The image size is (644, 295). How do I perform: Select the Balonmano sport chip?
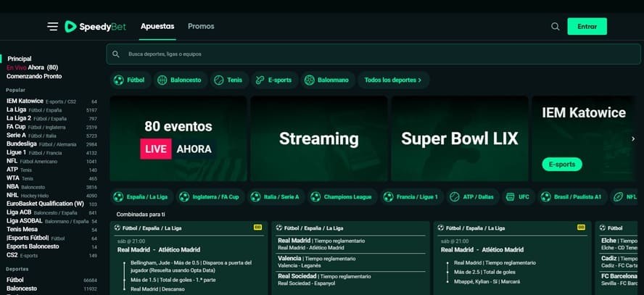[328, 80]
